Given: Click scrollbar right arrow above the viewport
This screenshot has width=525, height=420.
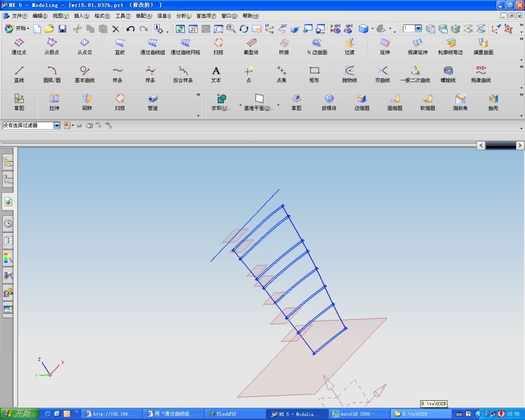Looking at the screenshot, I should [x=520, y=145].
